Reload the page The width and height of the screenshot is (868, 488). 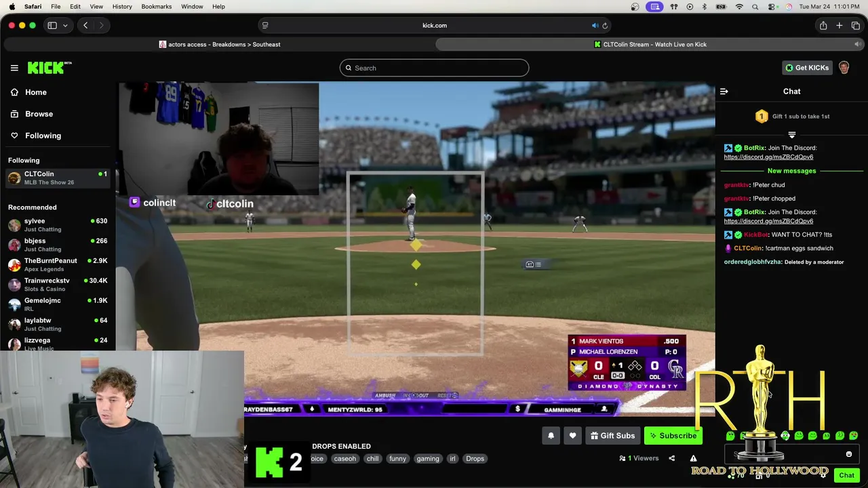tap(605, 26)
